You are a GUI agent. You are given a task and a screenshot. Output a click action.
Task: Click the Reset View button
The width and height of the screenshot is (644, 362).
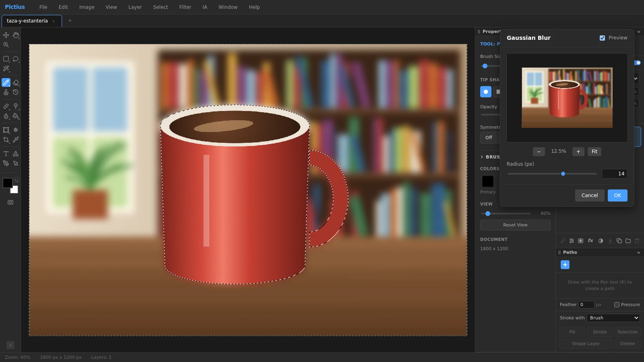[515, 225]
